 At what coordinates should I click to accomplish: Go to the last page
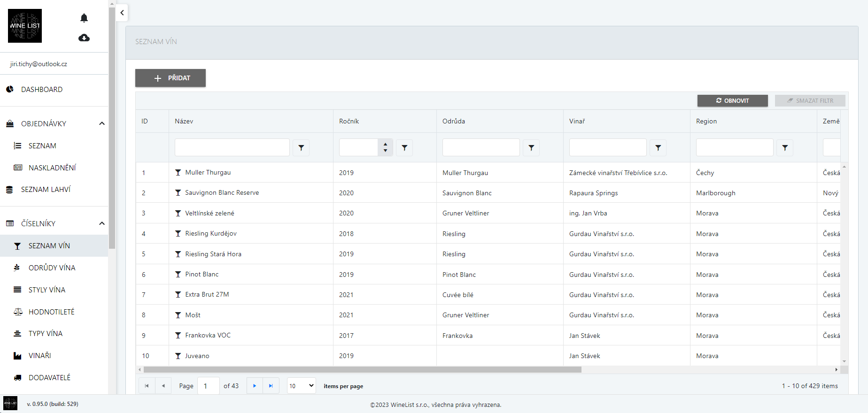271,386
